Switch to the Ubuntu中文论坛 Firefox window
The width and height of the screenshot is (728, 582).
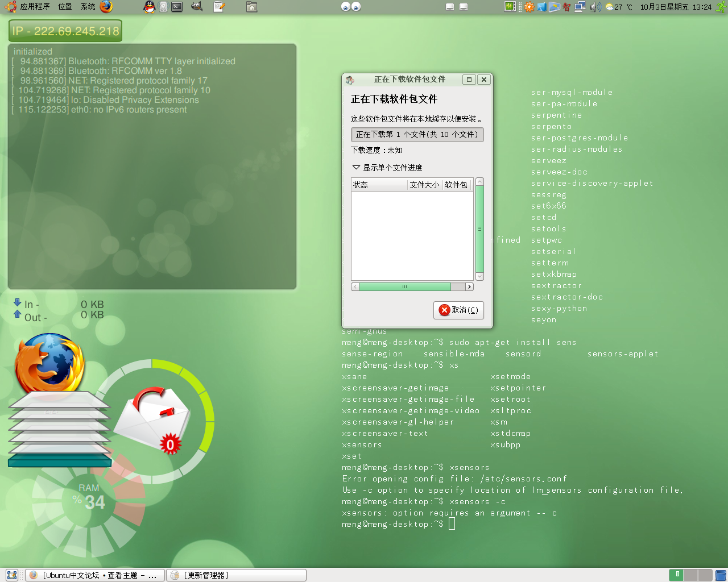94,575
